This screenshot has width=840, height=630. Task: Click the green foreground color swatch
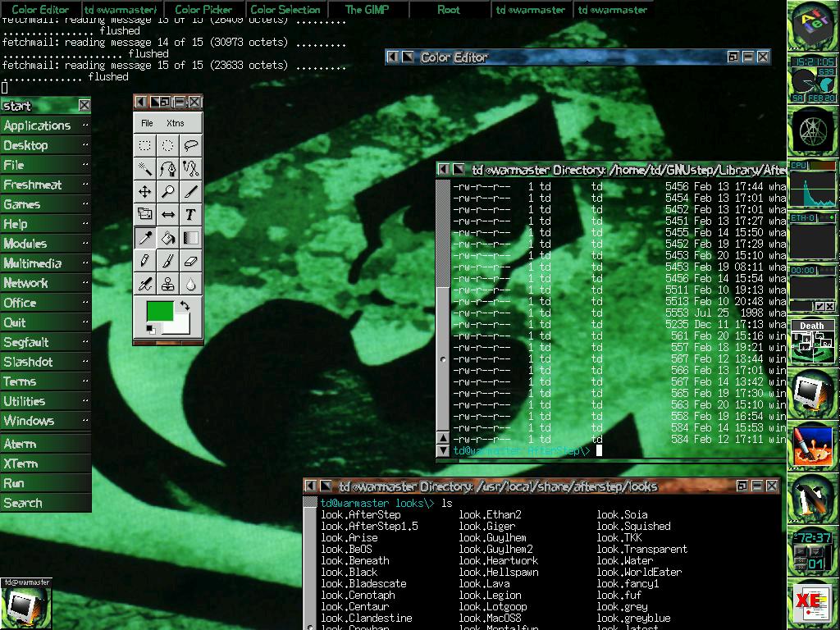click(x=159, y=312)
